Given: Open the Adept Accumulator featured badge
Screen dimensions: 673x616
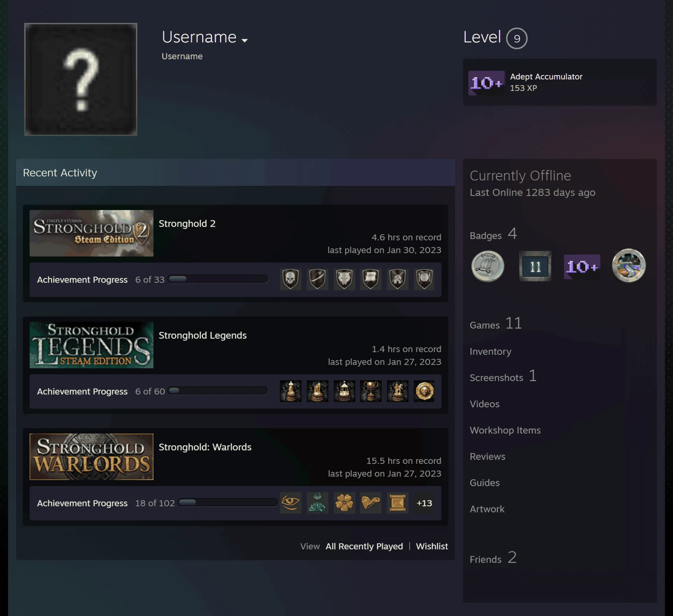Looking at the screenshot, I should [560, 82].
